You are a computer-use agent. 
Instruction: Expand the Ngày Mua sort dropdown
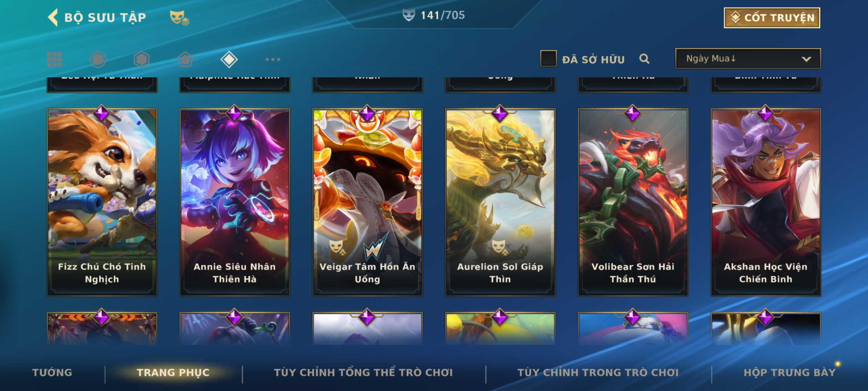coord(748,58)
